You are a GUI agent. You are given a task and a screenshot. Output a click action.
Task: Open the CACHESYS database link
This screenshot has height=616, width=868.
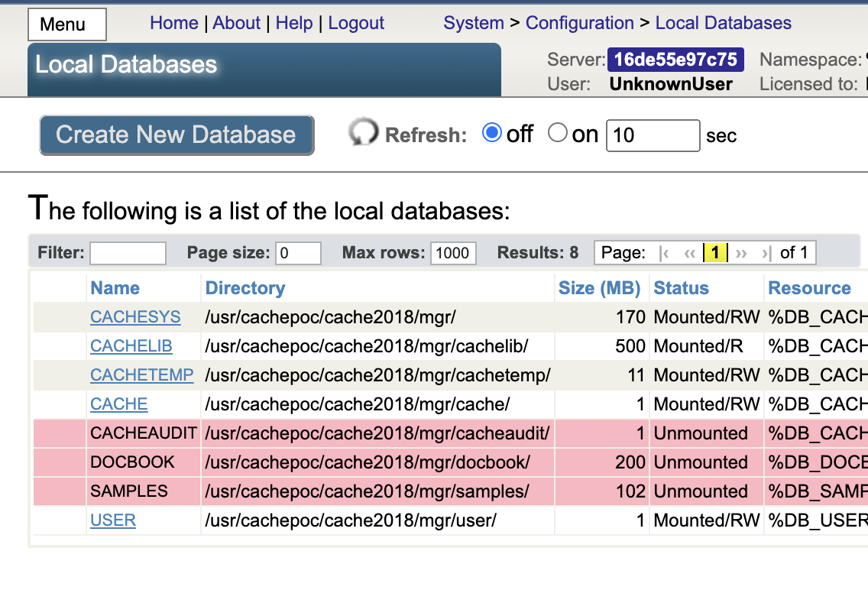[135, 317]
